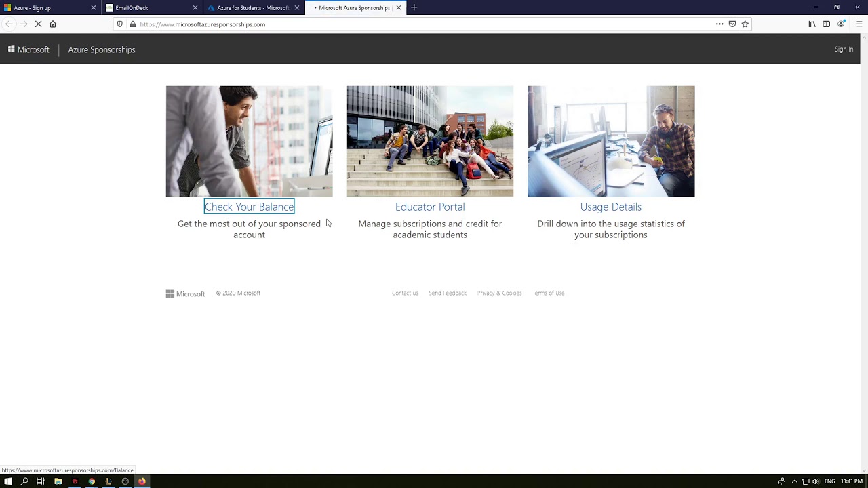
Task: Click the Educator Portal students photo
Action: point(430,141)
